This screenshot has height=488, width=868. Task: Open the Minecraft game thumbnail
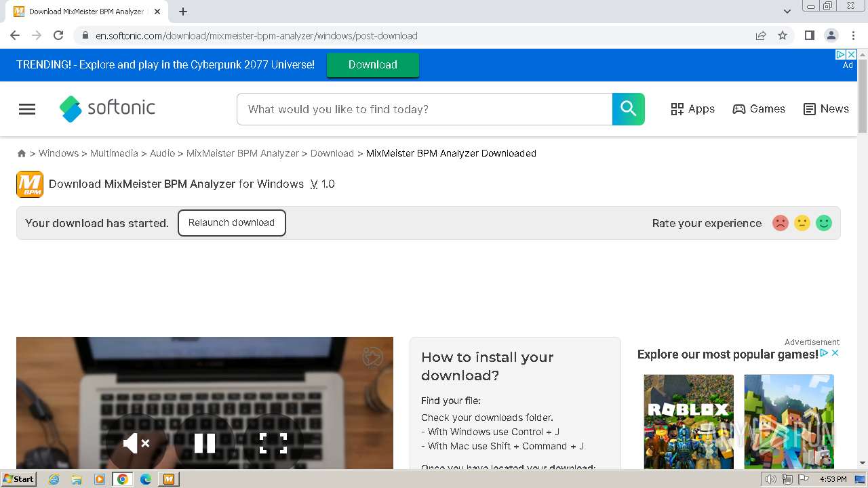(x=789, y=422)
